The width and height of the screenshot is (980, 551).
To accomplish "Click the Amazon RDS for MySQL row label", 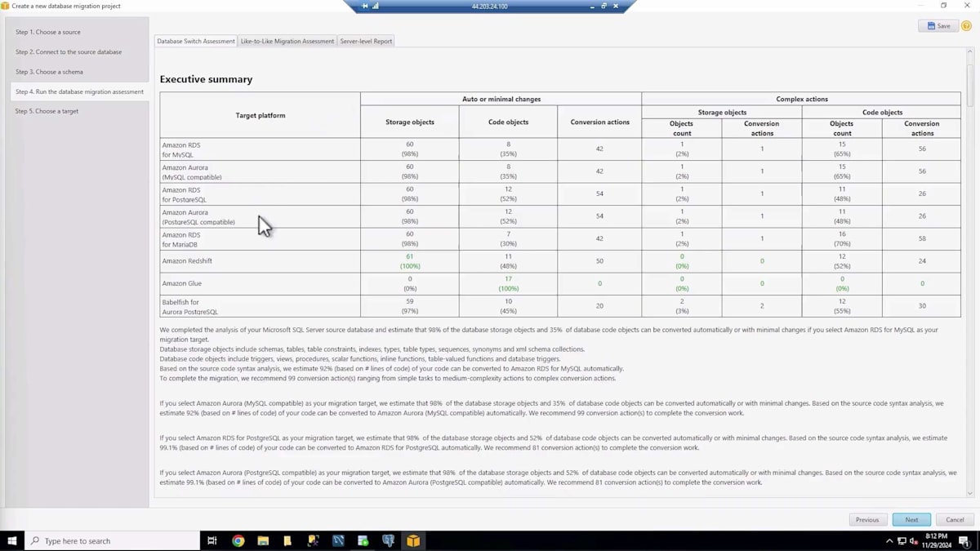I will click(181, 149).
